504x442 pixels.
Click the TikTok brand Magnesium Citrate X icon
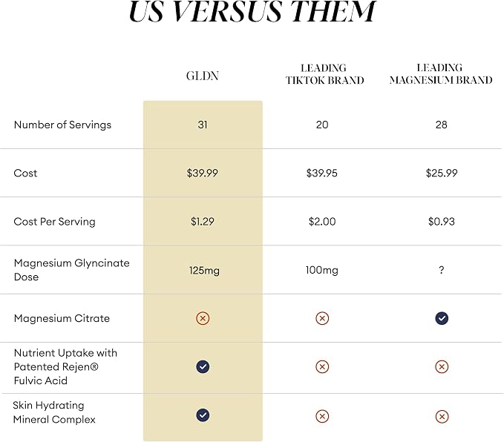322,318
